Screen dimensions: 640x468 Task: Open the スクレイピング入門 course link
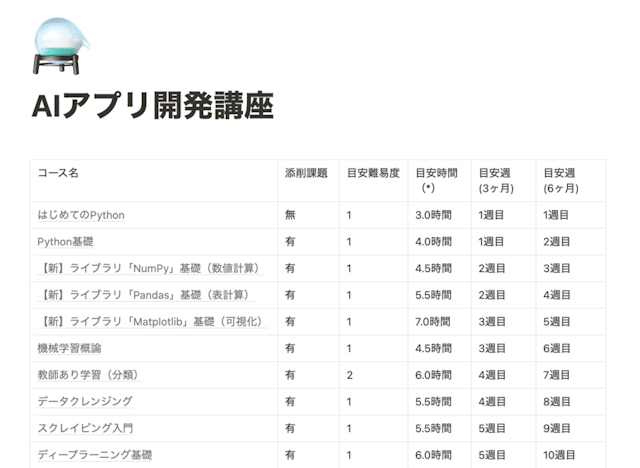point(85,428)
